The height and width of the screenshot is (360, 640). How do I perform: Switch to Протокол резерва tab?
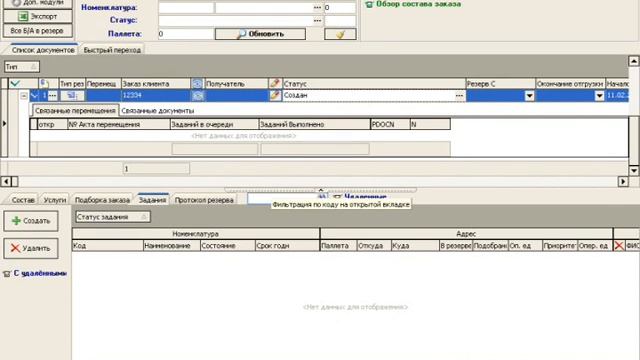coord(204,200)
